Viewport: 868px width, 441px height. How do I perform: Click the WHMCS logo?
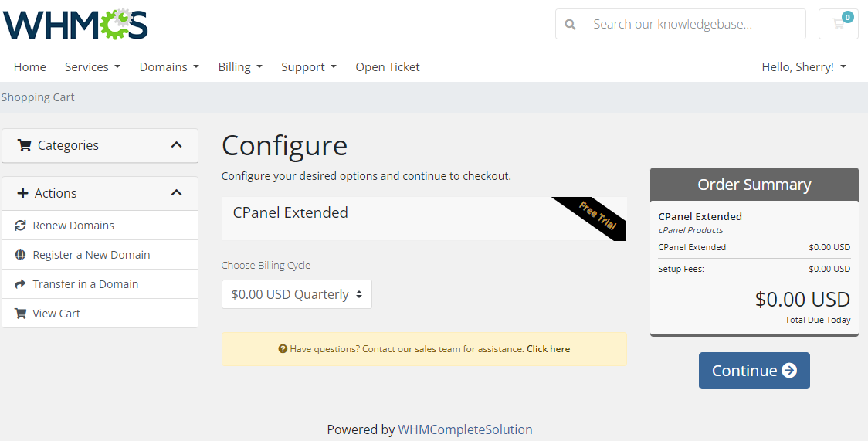75,25
